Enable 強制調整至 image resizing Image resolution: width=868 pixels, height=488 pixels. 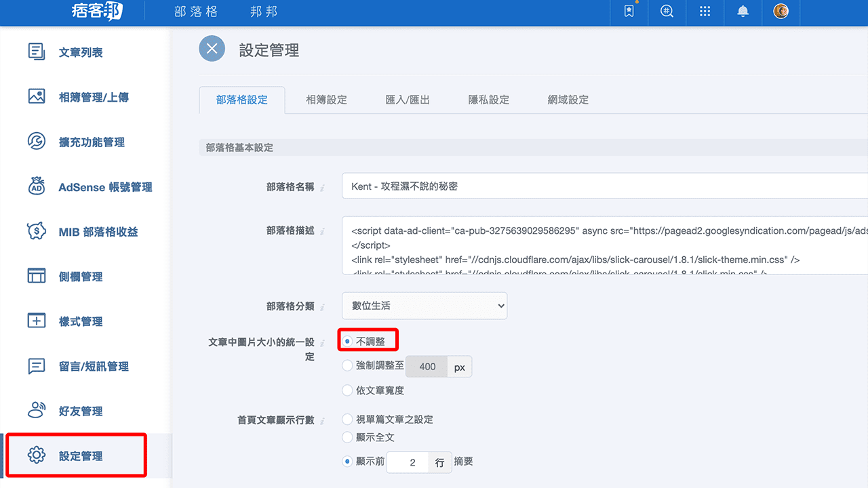coord(347,366)
